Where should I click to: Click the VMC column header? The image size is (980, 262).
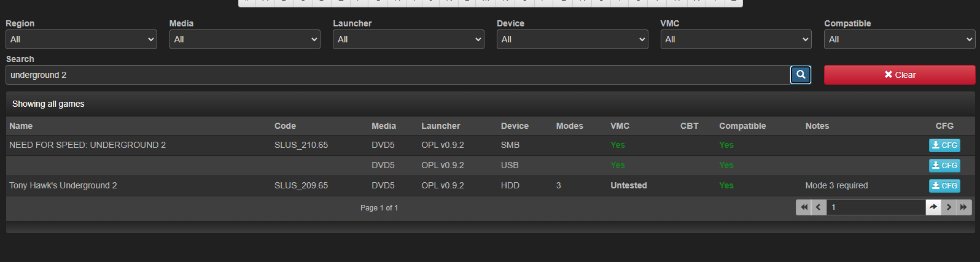[x=620, y=126]
